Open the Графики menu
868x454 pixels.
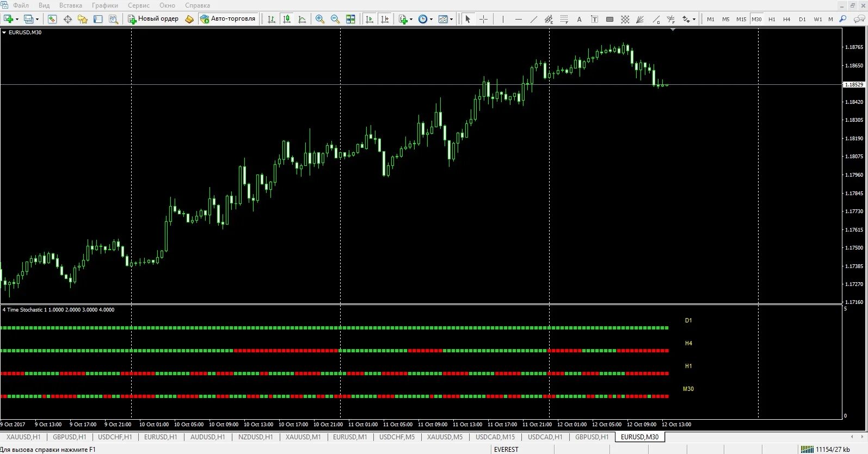point(105,5)
